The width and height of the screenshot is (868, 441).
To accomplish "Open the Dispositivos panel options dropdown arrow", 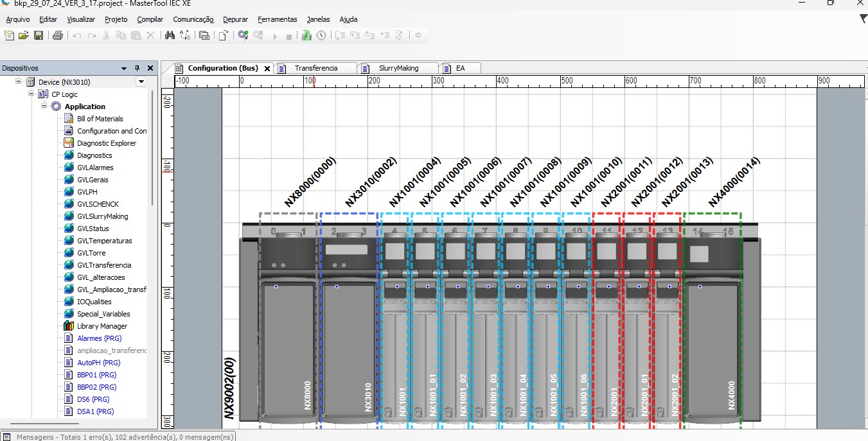I will [x=124, y=68].
